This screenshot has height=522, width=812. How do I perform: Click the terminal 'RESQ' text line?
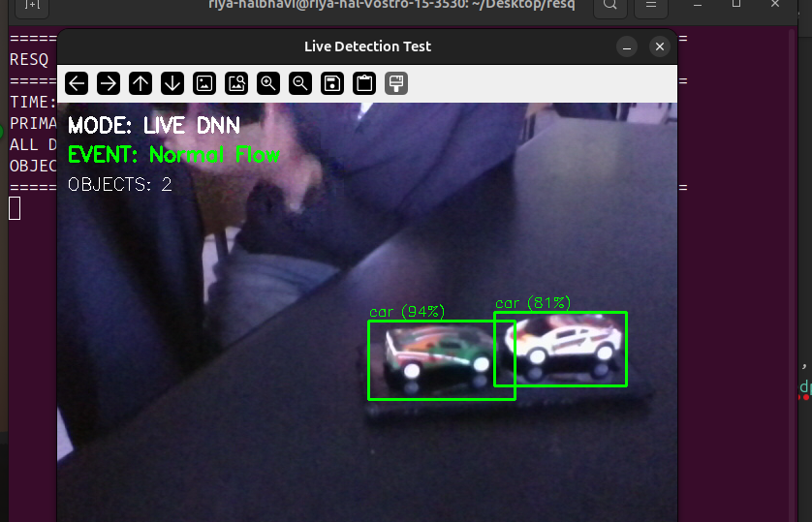(x=29, y=59)
